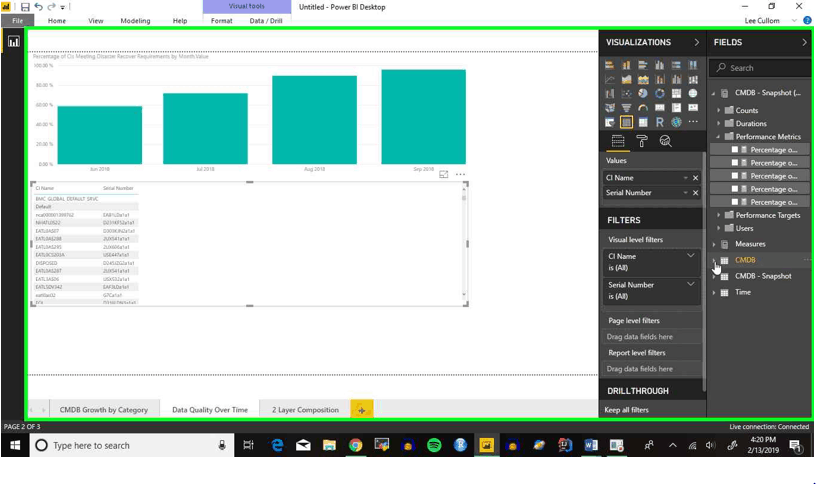Switch to CMDB Growth by Category page
Viewport: 816px width, 484px height.
(x=104, y=410)
